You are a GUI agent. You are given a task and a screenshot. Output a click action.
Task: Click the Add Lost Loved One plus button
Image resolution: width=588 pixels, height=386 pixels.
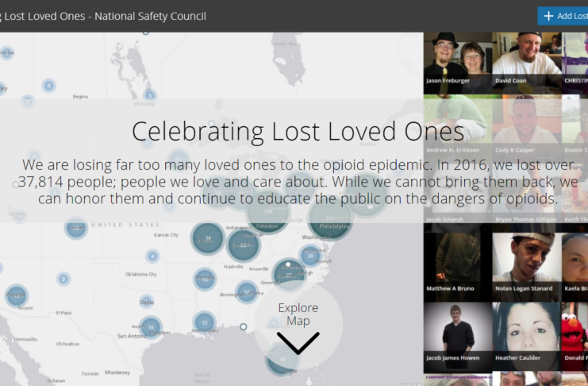coord(563,16)
